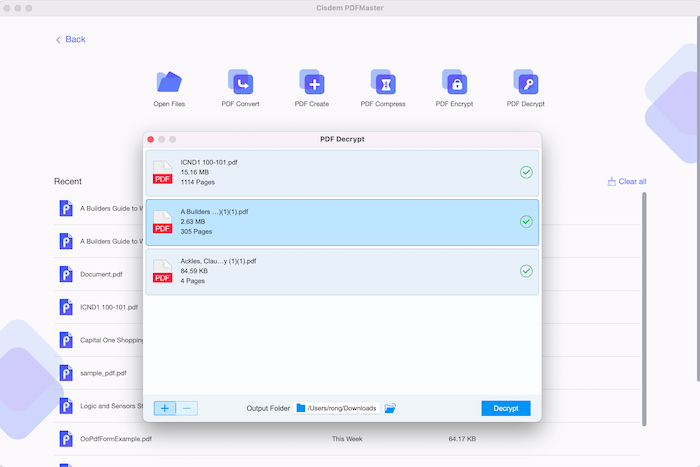Viewport: 700px width, 467px height.
Task: Open Document.pdf from Recent list
Action: click(101, 274)
